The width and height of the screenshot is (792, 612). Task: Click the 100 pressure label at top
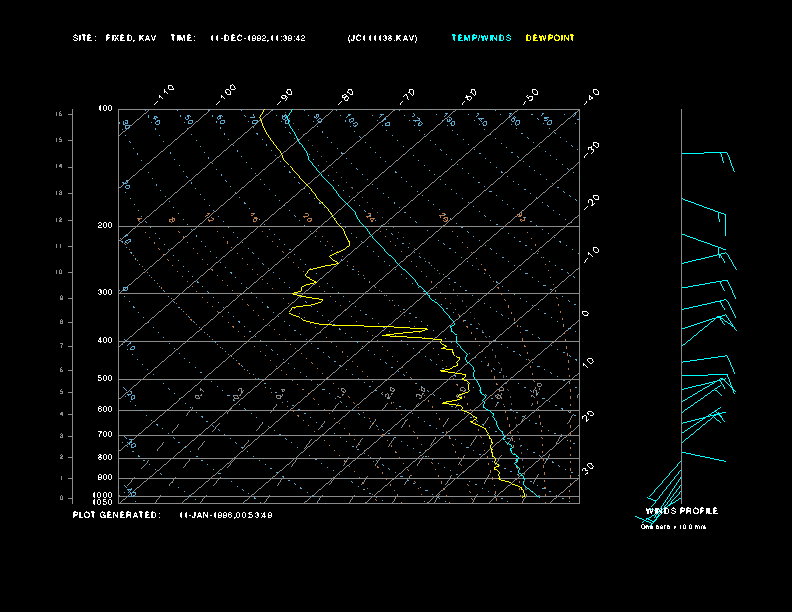click(105, 108)
